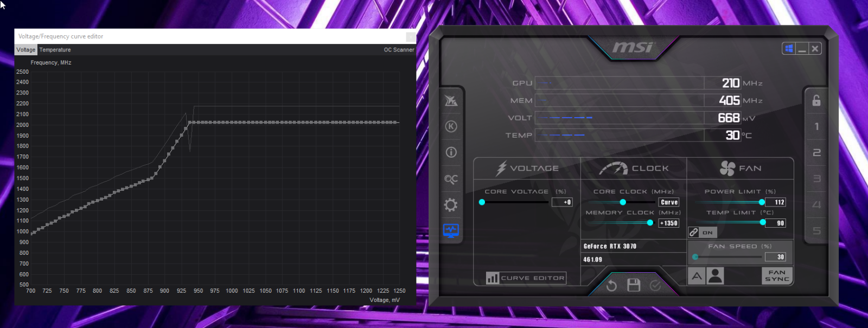Open Afterburner settings gear icon
The image size is (868, 328).
(x=451, y=205)
